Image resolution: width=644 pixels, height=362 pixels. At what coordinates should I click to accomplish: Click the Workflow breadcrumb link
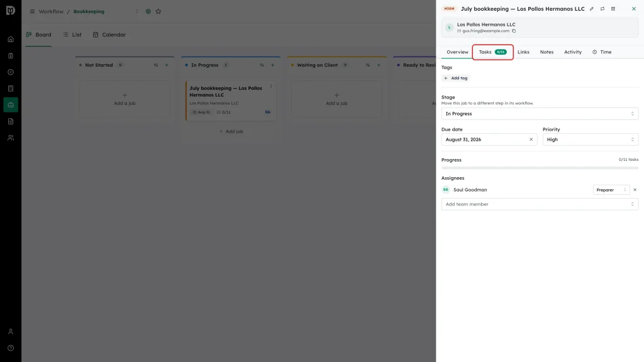coord(51,11)
